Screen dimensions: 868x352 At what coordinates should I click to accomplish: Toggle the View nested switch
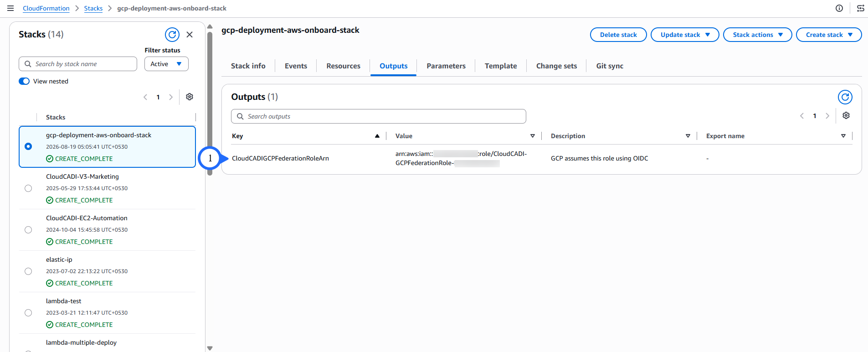[24, 81]
